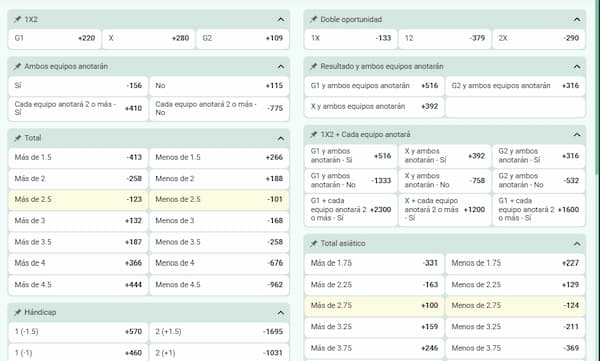
Task: Collapse the Total section
Action: (280, 138)
